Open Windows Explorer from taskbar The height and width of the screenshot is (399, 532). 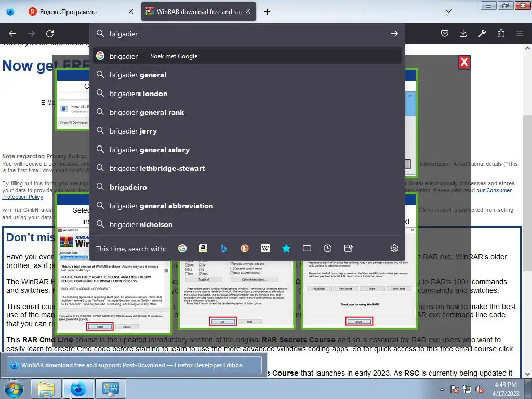click(46, 389)
